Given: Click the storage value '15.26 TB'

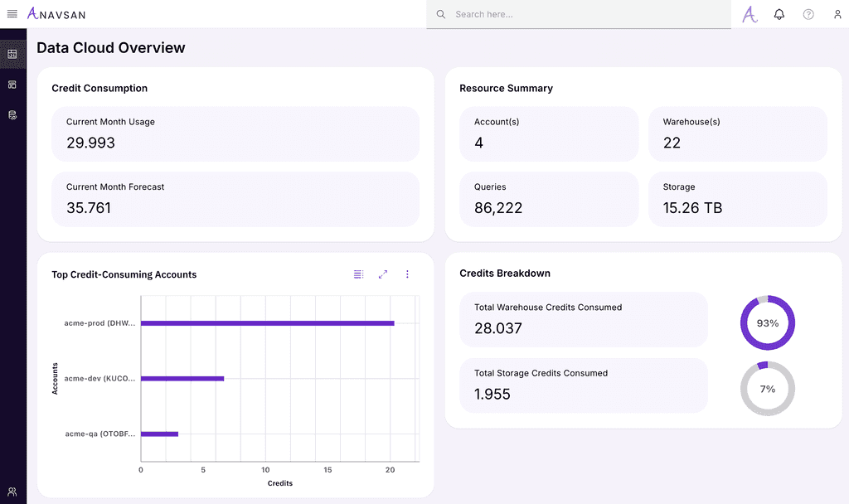Looking at the screenshot, I should point(692,208).
